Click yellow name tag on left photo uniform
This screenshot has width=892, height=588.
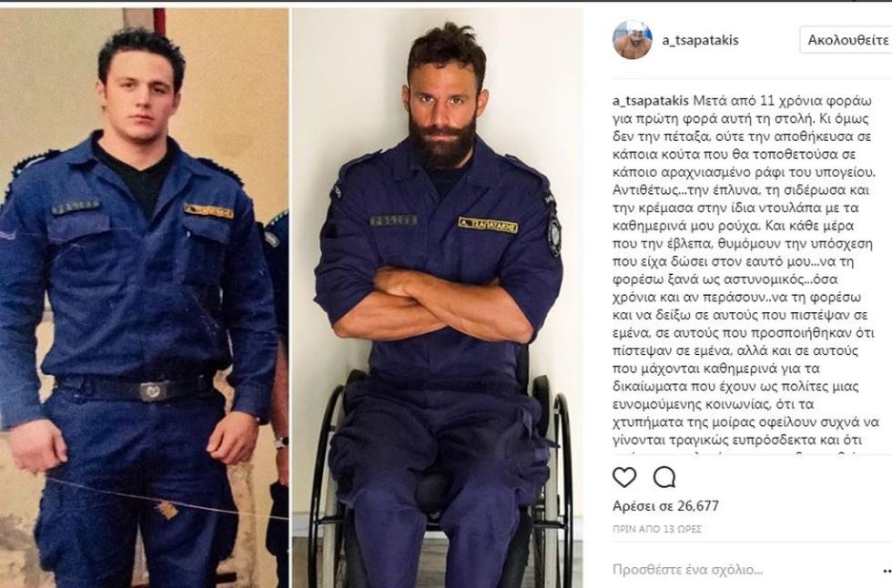pyautogui.click(x=208, y=211)
